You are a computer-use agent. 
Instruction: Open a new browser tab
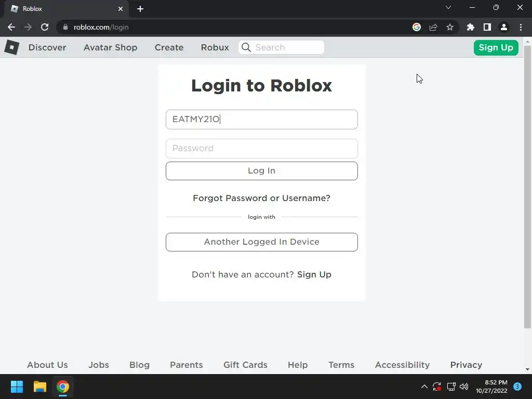[x=140, y=9]
